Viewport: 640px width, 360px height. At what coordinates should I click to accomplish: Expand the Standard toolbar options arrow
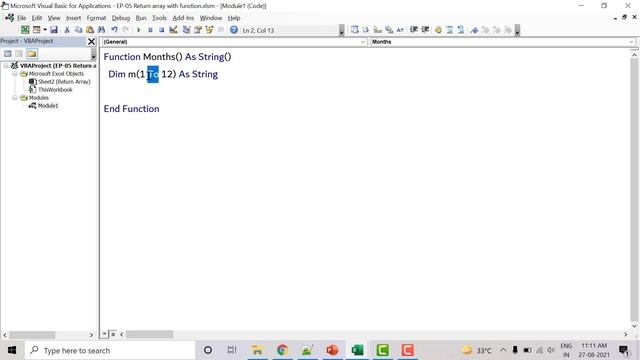coord(342,30)
